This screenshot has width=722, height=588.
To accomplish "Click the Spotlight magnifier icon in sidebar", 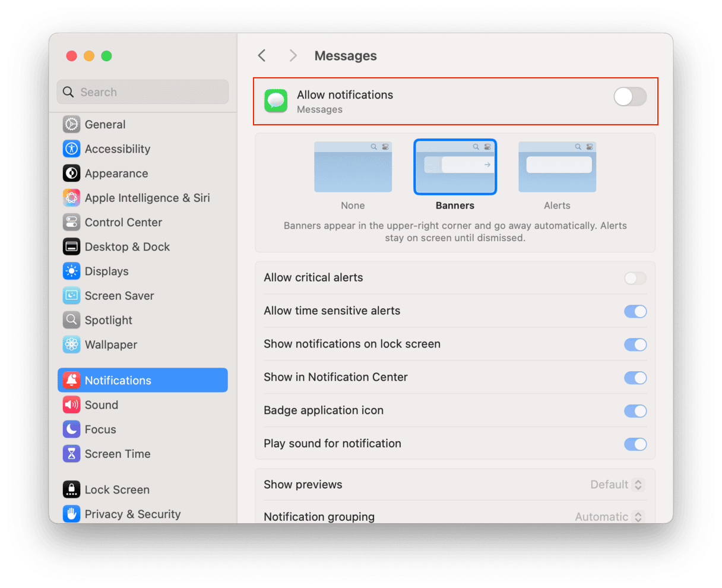I will point(71,320).
